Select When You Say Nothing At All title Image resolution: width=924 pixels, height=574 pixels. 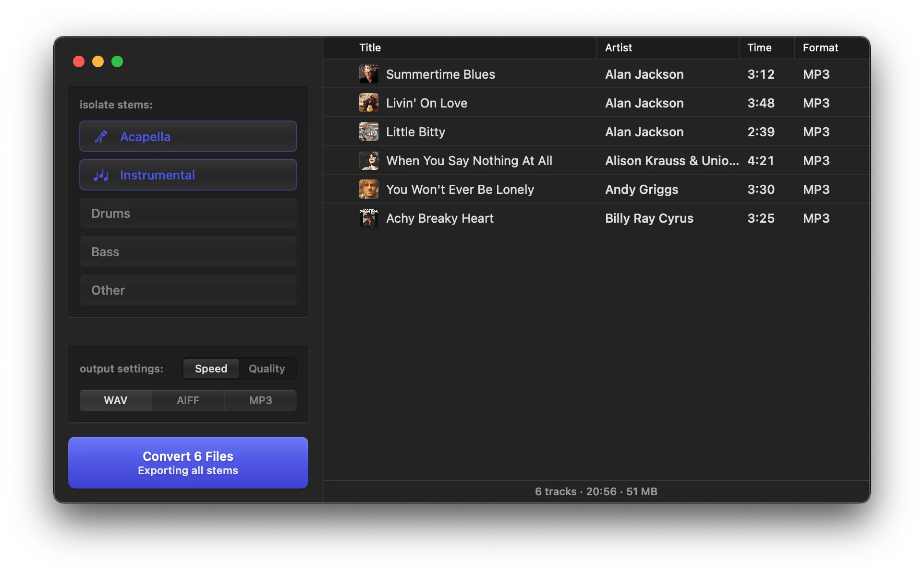(469, 161)
